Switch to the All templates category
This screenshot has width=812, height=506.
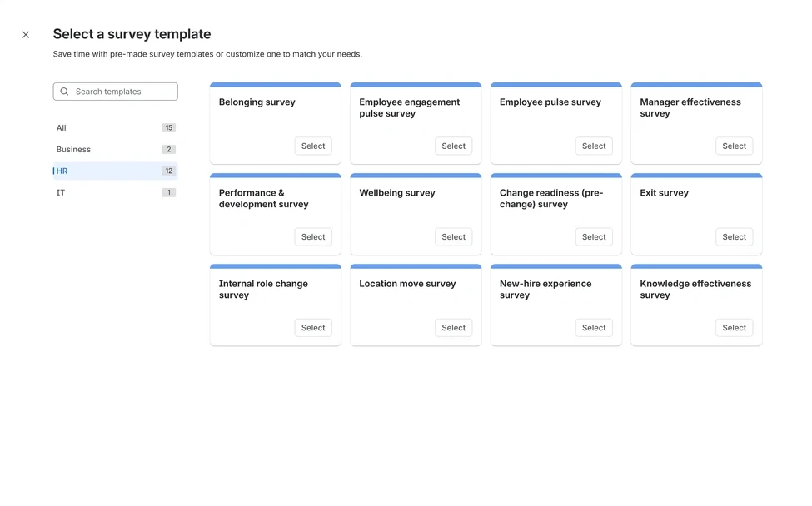click(61, 127)
